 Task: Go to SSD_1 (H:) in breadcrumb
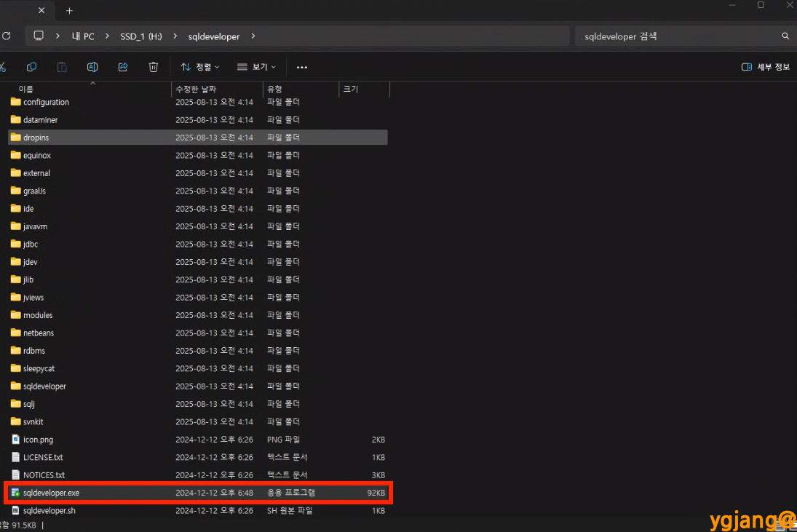click(141, 36)
